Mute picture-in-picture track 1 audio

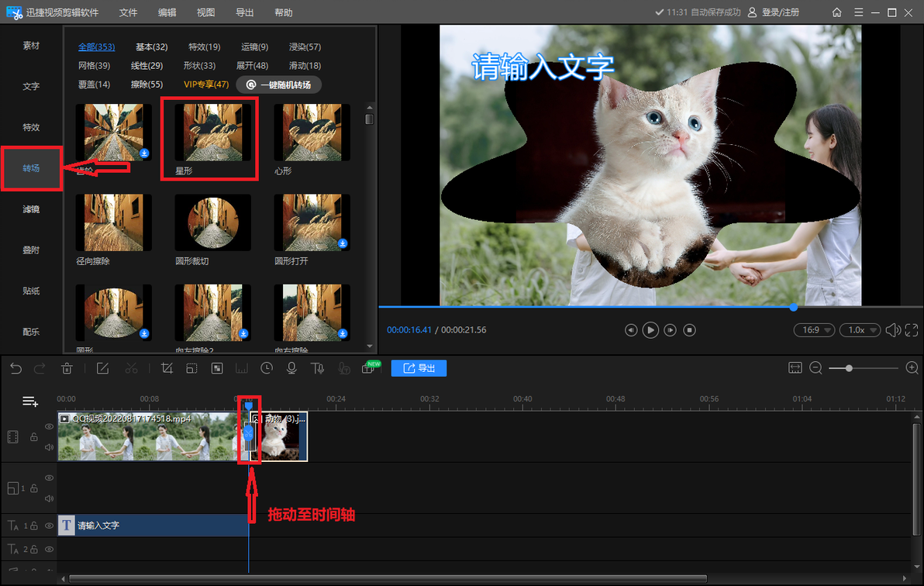point(49,498)
